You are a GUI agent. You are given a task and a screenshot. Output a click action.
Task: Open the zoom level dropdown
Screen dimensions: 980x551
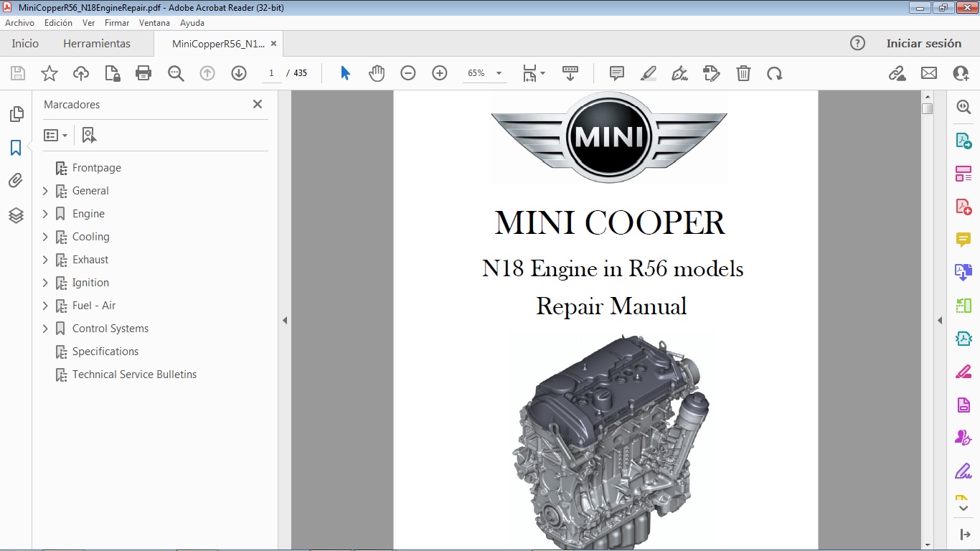[x=498, y=72]
